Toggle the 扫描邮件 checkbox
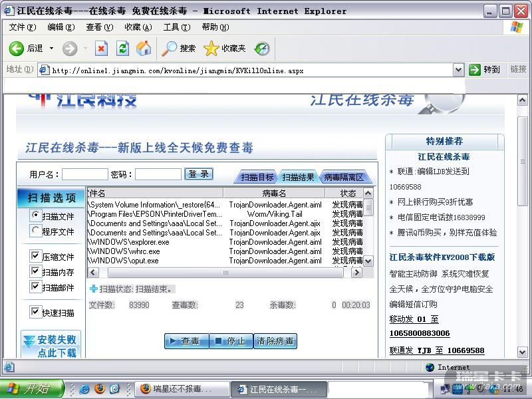 pyautogui.click(x=35, y=286)
